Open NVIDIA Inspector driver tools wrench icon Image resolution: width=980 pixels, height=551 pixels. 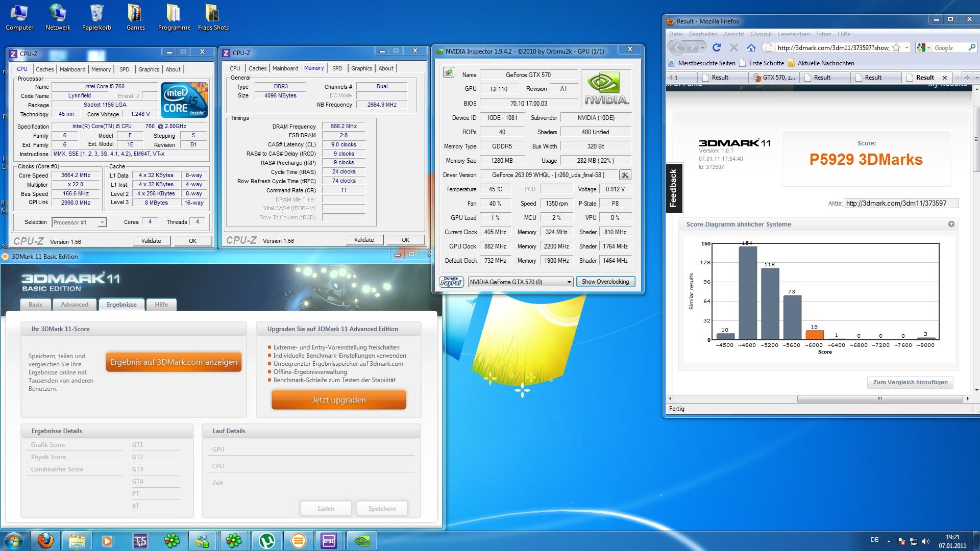point(625,175)
